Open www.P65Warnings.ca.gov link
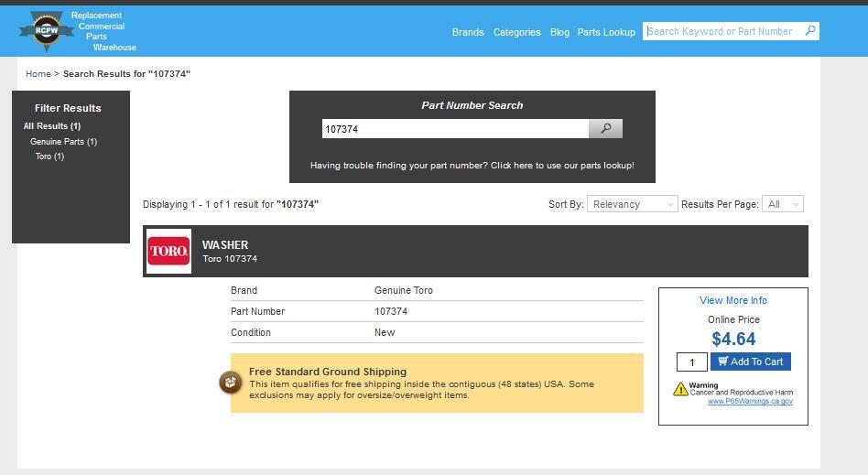This screenshot has height=475, width=868. 750,401
